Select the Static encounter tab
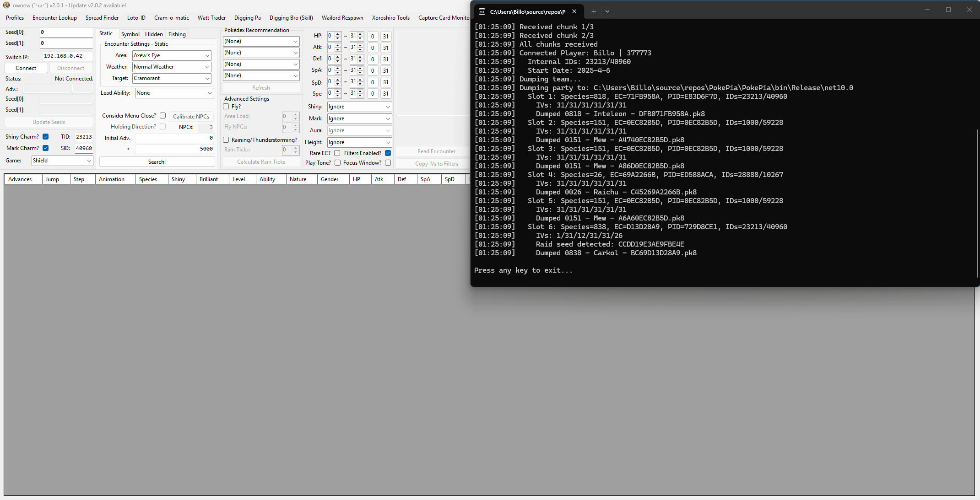980x500 pixels. 106,33
